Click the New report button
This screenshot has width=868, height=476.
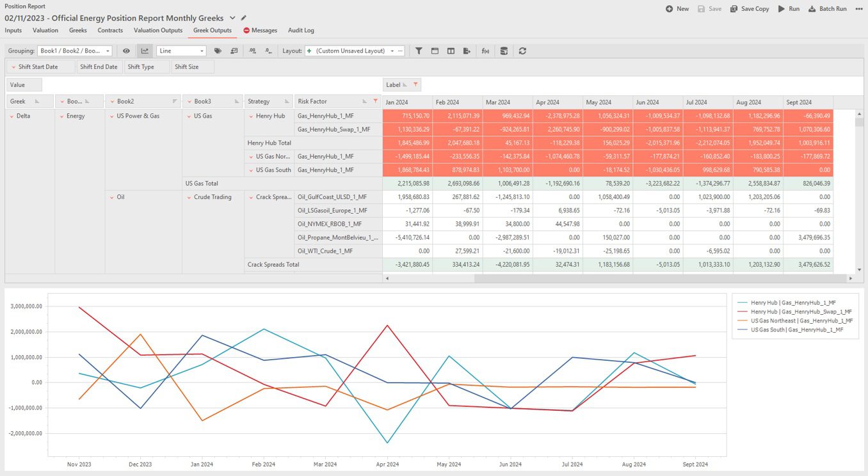coord(677,9)
